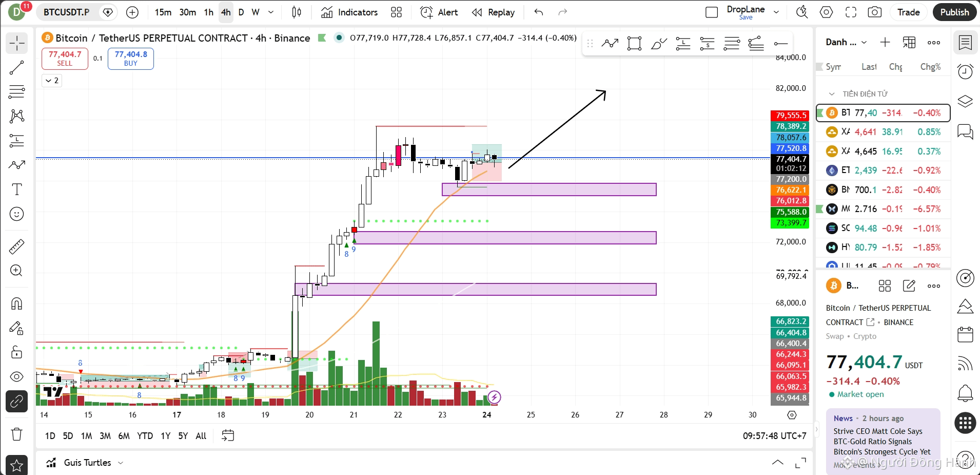Toggle magnet mode for drawings
Image resolution: width=980 pixels, height=475 pixels.
coord(16,303)
